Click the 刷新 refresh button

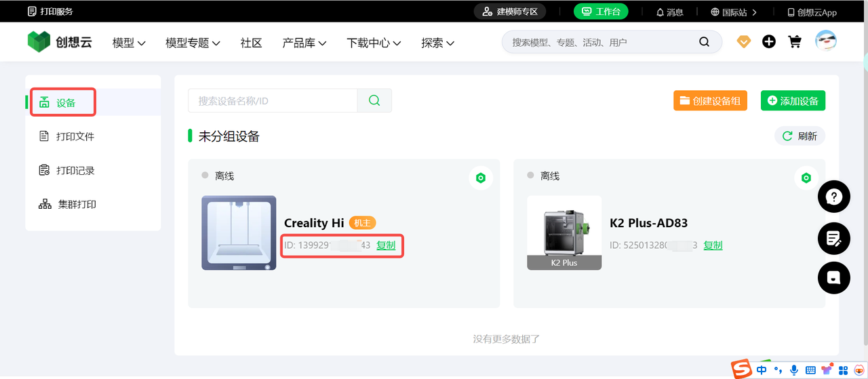800,136
